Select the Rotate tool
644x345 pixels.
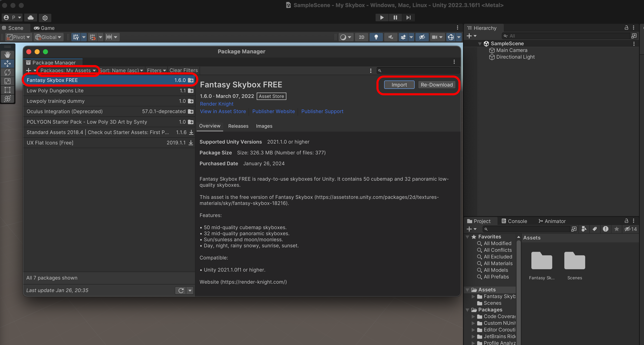point(8,72)
